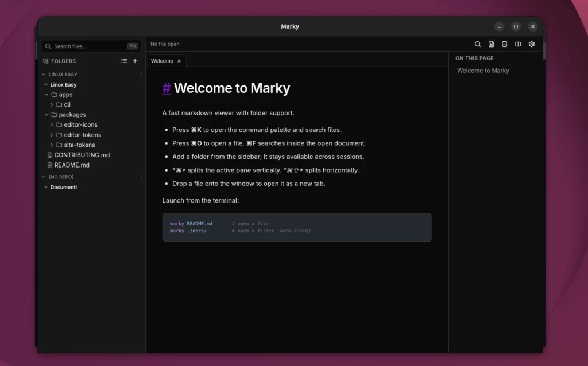Expand the cli folder chevron

(52, 104)
